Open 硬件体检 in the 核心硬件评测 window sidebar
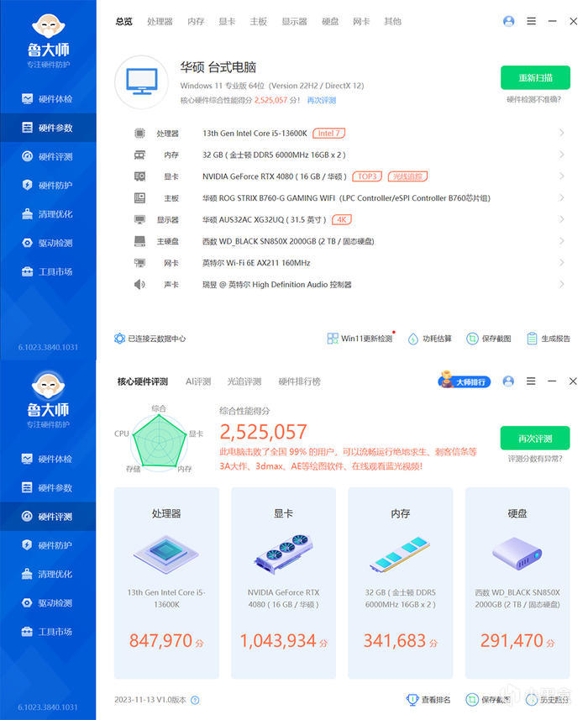This screenshot has width=588, height=720. (48, 459)
